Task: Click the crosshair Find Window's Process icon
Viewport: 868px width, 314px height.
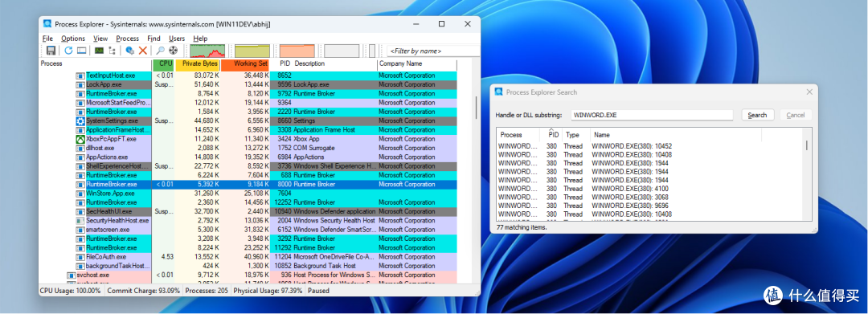Action: click(x=174, y=51)
